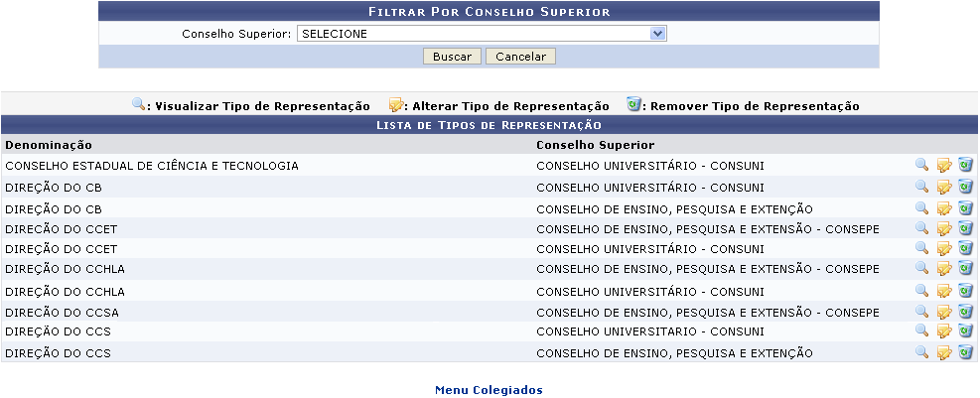Open the Conselho Superior dropdown

click(482, 34)
